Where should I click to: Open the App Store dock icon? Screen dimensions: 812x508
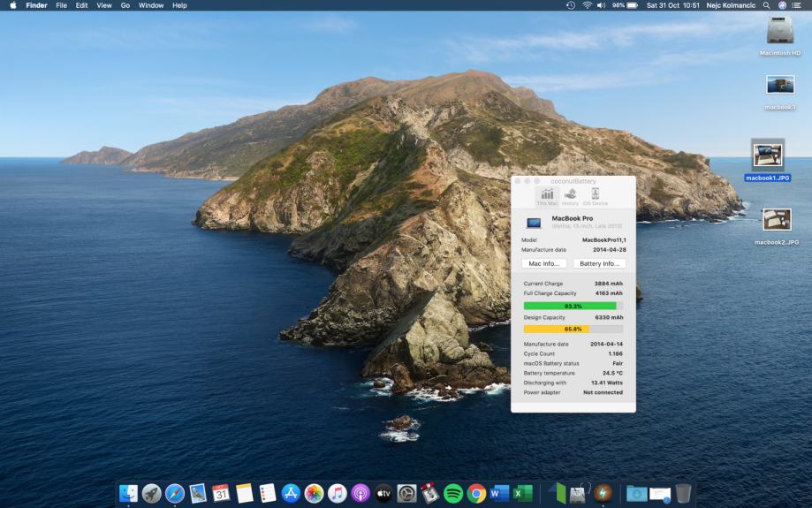coord(291,493)
